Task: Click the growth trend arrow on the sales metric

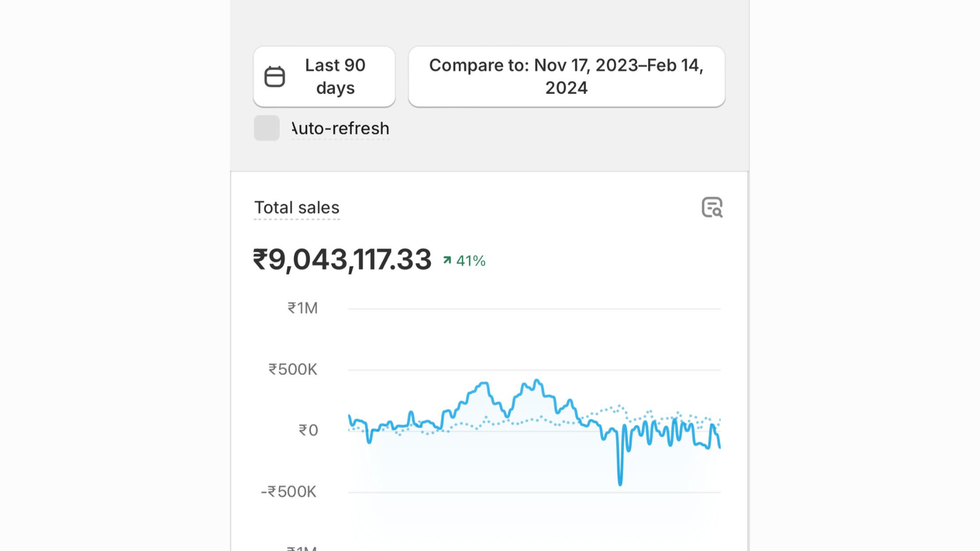Action: [447, 260]
